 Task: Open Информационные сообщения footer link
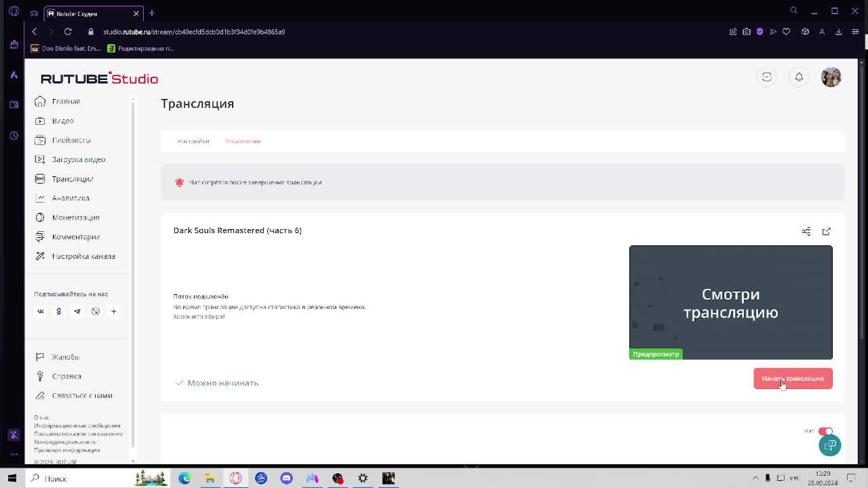coord(77,426)
